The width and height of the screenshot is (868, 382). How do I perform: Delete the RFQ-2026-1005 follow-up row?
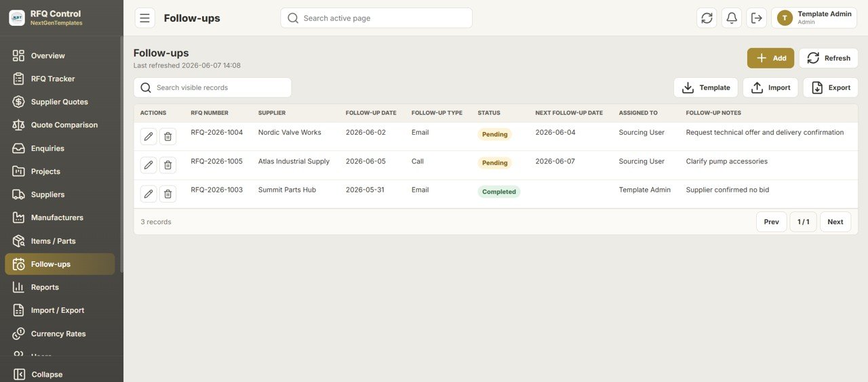click(167, 165)
